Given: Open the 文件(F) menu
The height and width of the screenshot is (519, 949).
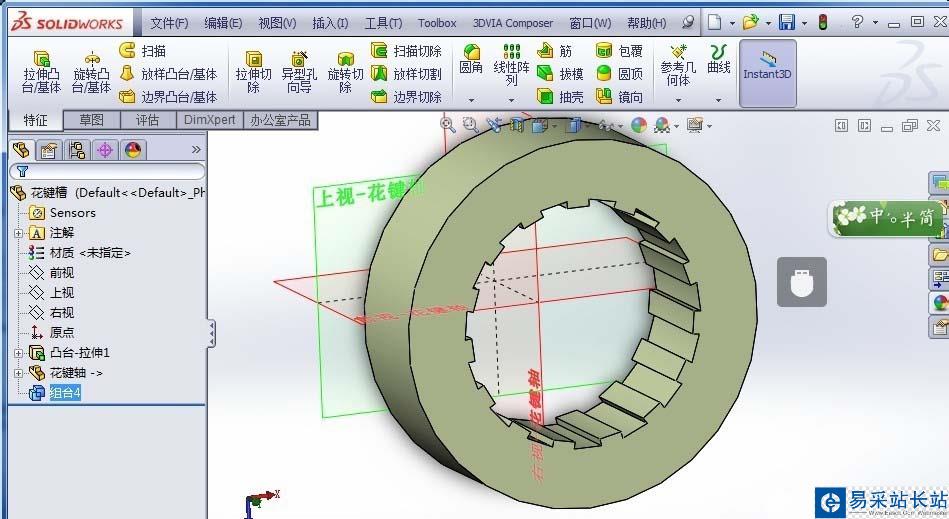Looking at the screenshot, I should click(x=169, y=23).
